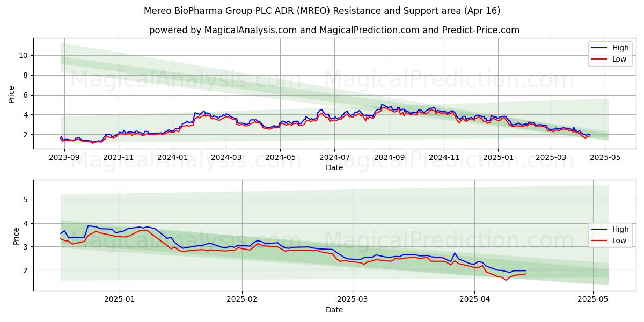Image resolution: width=644 pixels, height=322 pixels.
Task: Click the chart title mentioning Mereo BioPharma
Action: [322, 11]
